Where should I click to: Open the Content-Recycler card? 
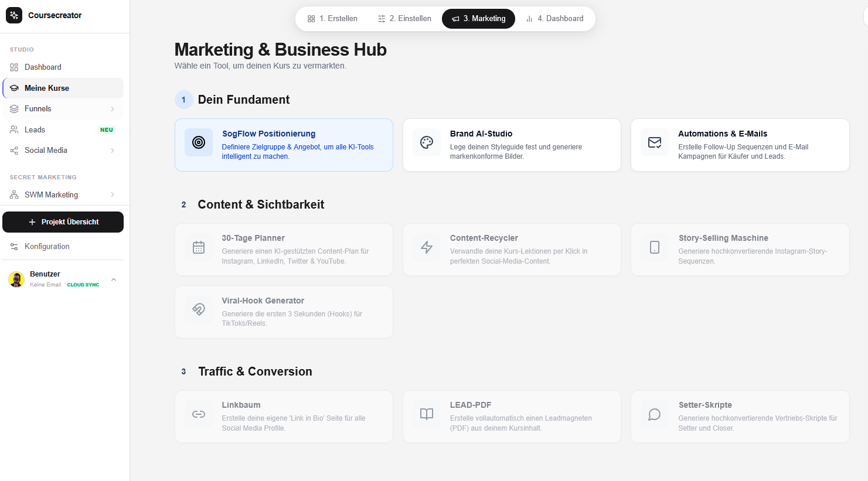point(512,250)
